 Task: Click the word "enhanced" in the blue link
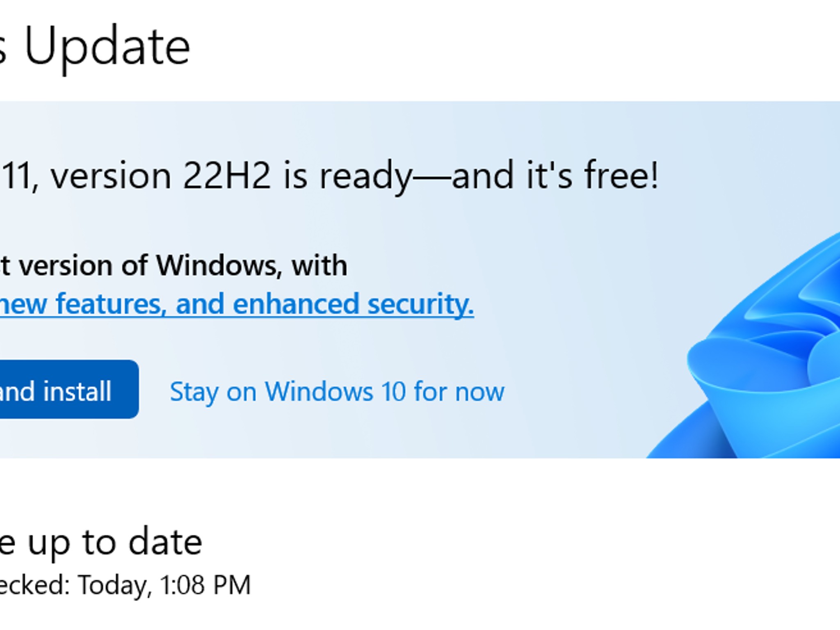[296, 304]
